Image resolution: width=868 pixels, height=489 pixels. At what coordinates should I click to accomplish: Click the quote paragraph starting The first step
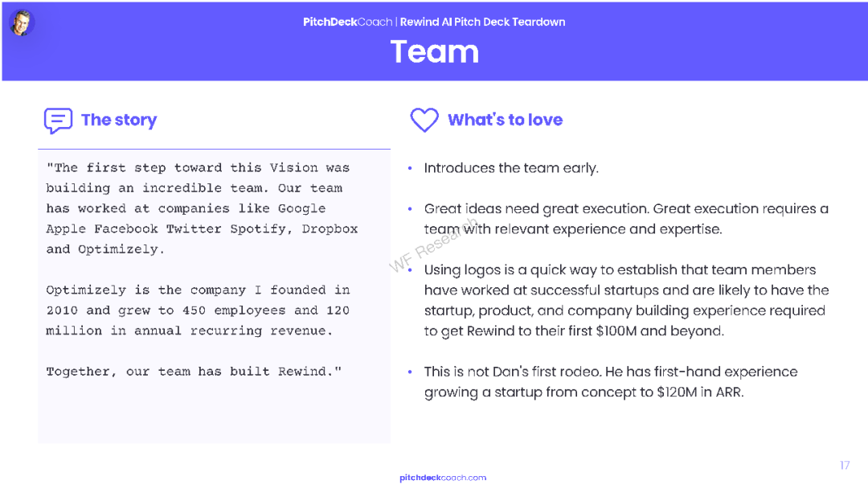[x=202, y=208]
